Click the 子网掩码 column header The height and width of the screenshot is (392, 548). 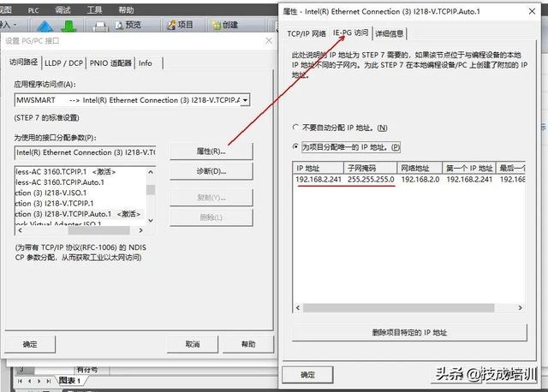(x=371, y=169)
